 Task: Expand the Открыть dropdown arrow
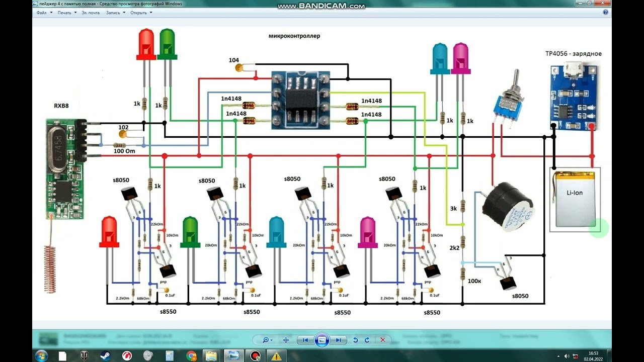[150, 13]
